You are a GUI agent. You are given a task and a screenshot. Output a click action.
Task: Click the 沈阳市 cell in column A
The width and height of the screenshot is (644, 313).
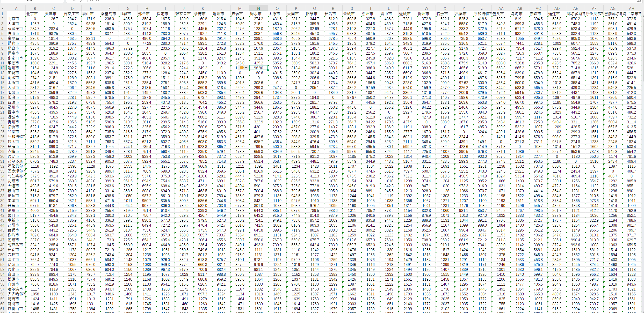(x=13, y=181)
